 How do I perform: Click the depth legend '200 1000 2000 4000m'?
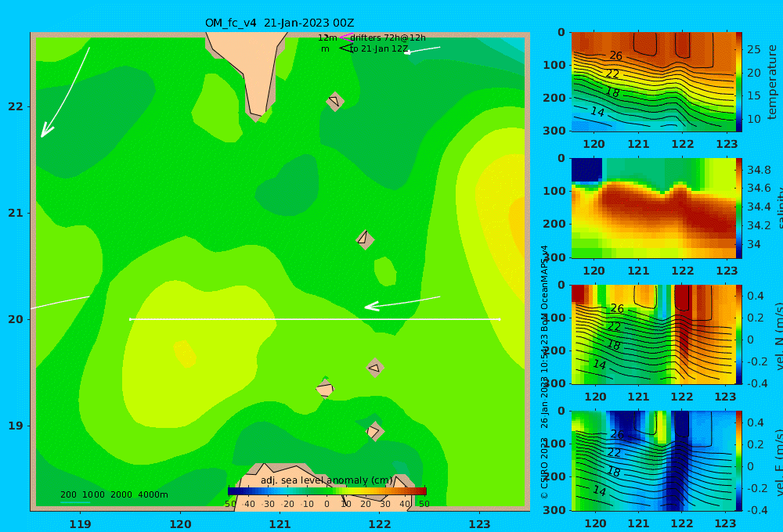click(x=114, y=494)
